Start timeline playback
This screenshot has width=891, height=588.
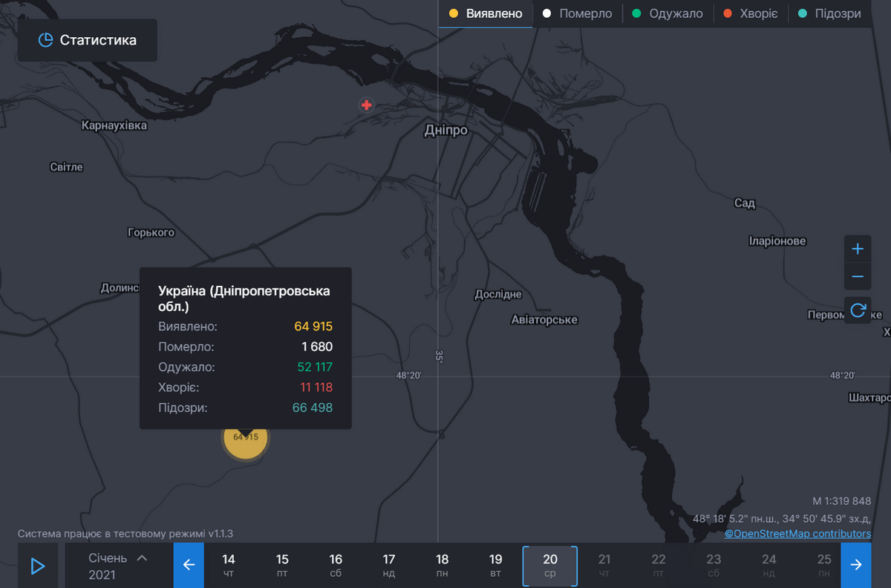[38, 566]
